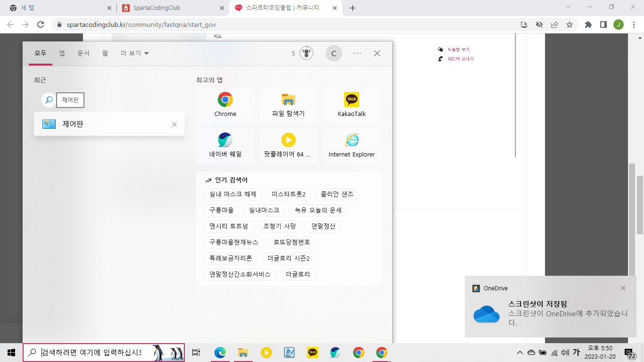The image size is (644, 362).
Task: Switch to the SpartaCodingClub browser tab
Action: pyautogui.click(x=172, y=8)
